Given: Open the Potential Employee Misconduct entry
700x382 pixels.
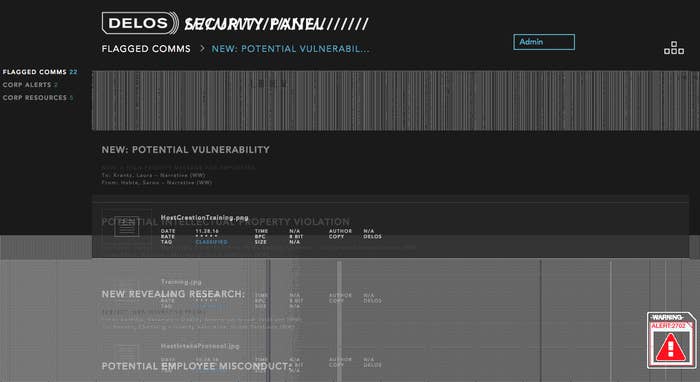Looking at the screenshot, I should (x=196, y=366).
